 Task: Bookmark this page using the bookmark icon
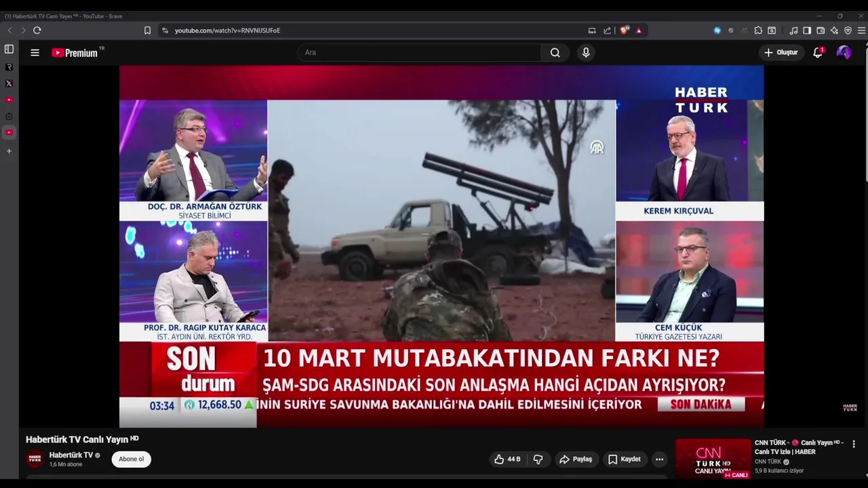click(147, 30)
